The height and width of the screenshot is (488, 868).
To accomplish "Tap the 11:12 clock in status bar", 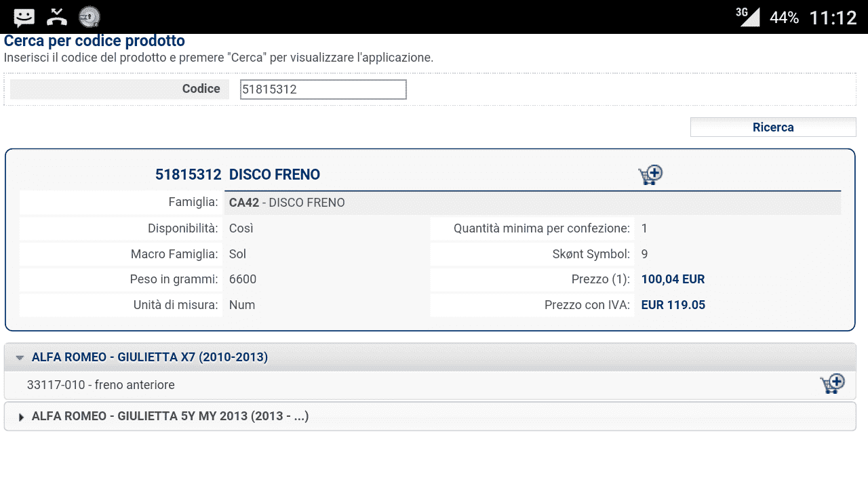I will (x=833, y=18).
